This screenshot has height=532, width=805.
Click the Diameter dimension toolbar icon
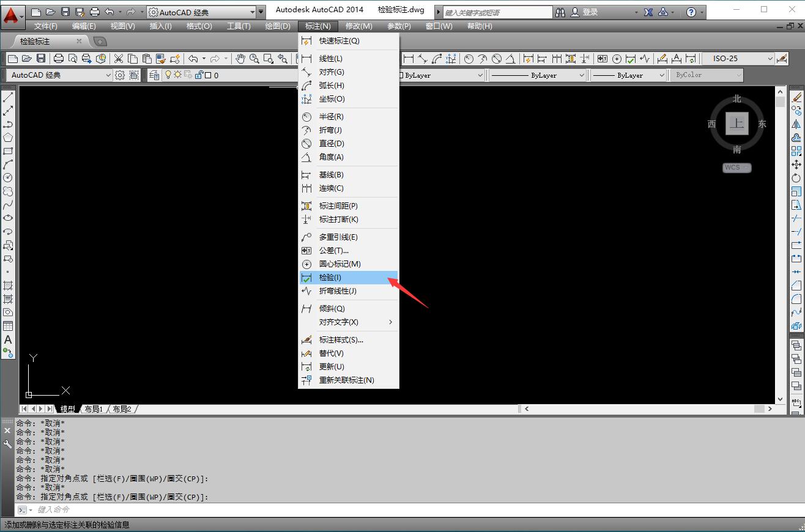[497, 59]
